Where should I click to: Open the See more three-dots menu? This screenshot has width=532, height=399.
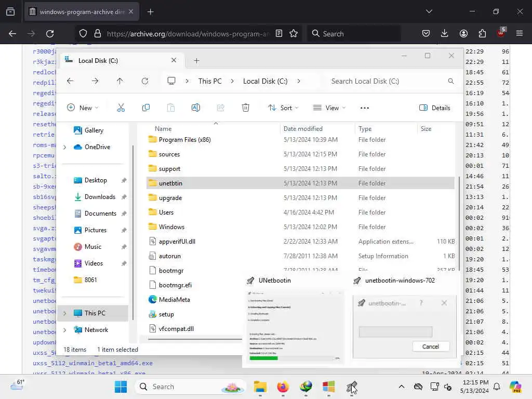[x=364, y=108]
